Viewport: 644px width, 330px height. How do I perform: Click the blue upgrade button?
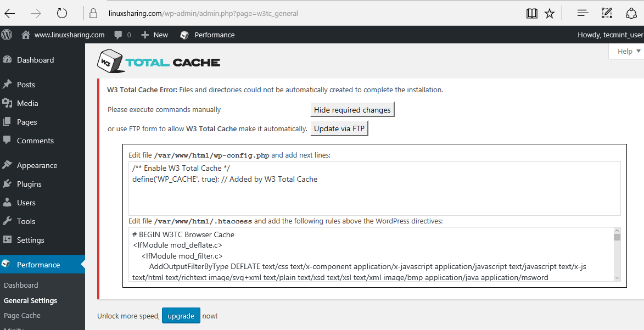point(181,316)
